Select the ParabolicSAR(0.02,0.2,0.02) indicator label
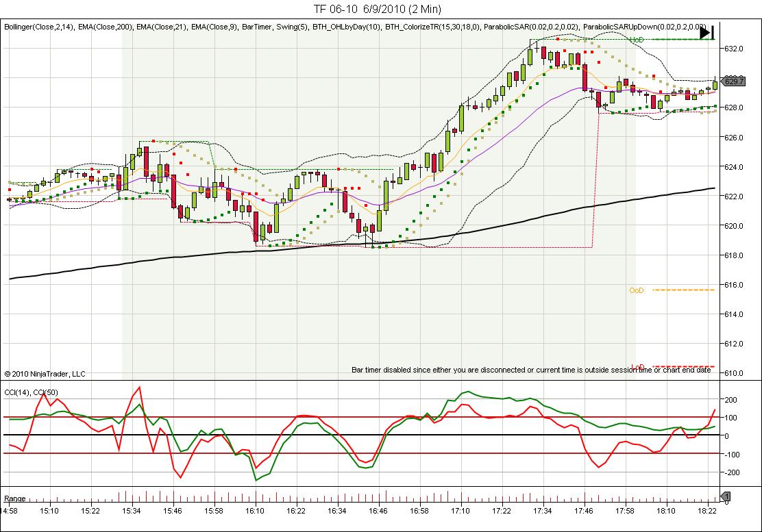The image size is (762, 532). (x=531, y=27)
